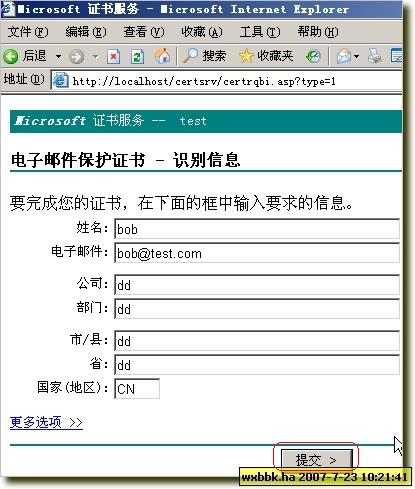Click the 国家(地区) field containing CN
The width and height of the screenshot is (415, 489).
(137, 389)
